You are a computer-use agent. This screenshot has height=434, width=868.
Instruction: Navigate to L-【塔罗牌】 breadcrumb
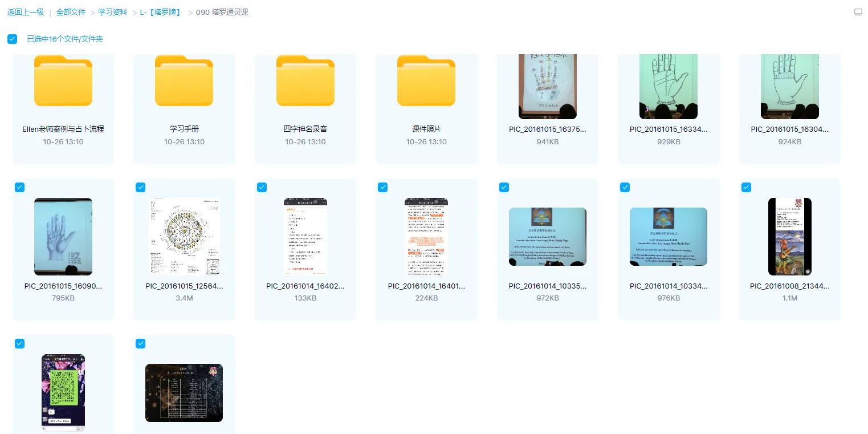[160, 12]
